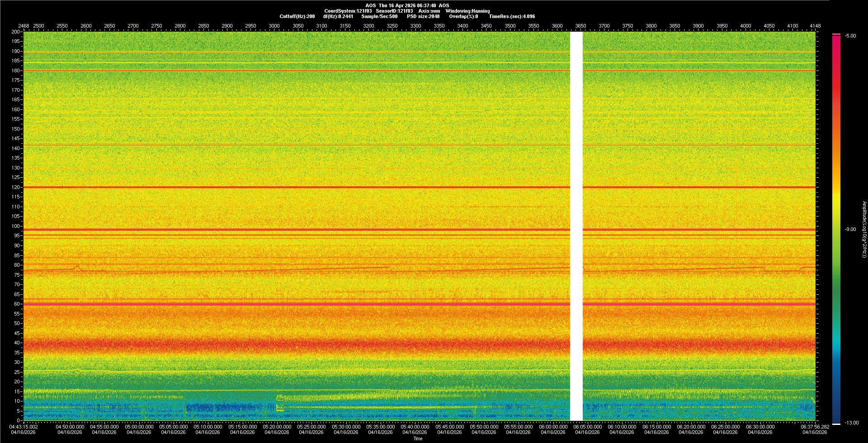
Task: Click the 60 Hz frequency axis label
Action: click(x=17, y=304)
